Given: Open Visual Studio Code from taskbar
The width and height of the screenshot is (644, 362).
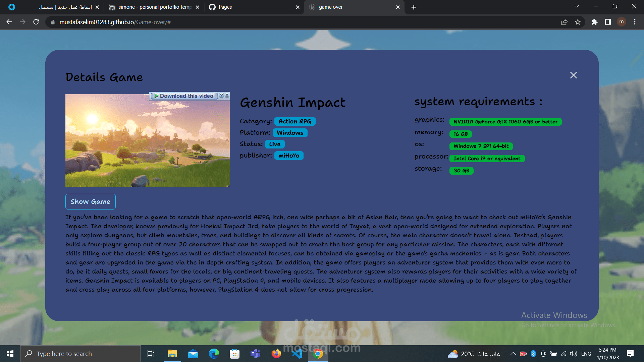Looking at the screenshot, I should (297, 354).
